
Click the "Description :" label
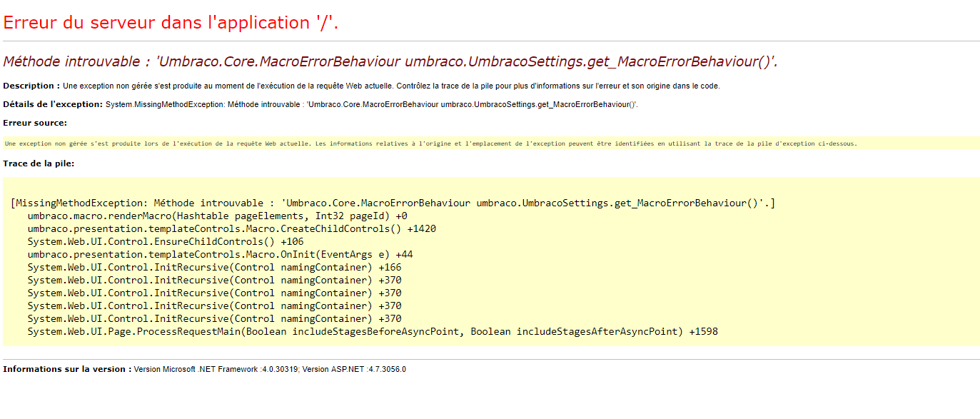pos(31,86)
